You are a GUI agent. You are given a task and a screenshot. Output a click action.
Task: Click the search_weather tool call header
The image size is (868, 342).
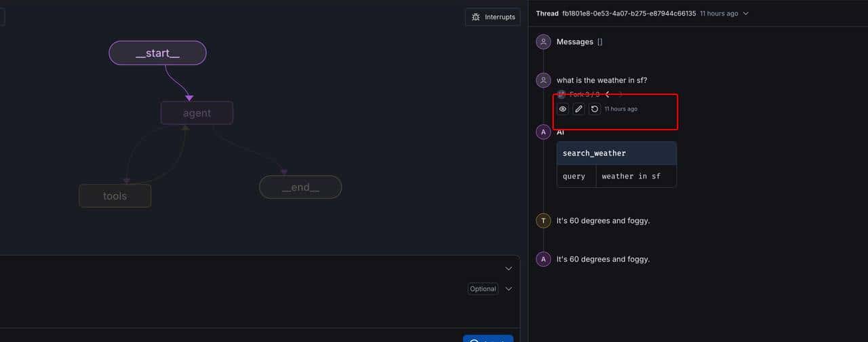pos(616,153)
